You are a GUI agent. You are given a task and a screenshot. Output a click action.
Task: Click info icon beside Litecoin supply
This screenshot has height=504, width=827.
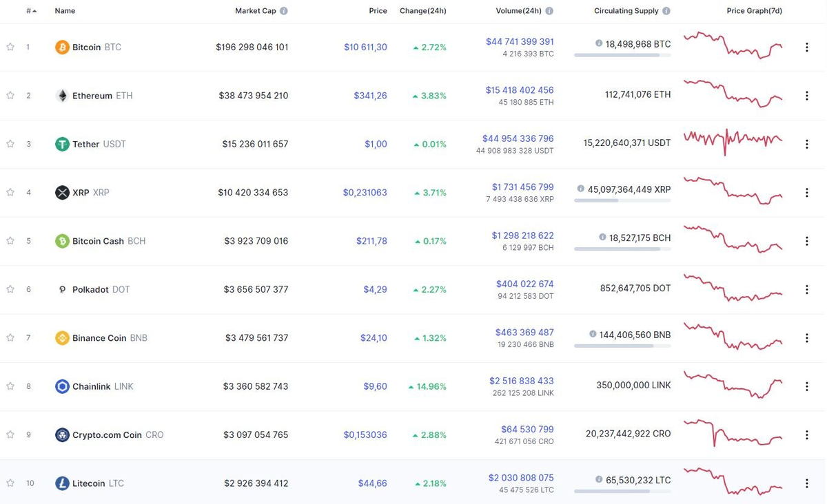[599, 480]
